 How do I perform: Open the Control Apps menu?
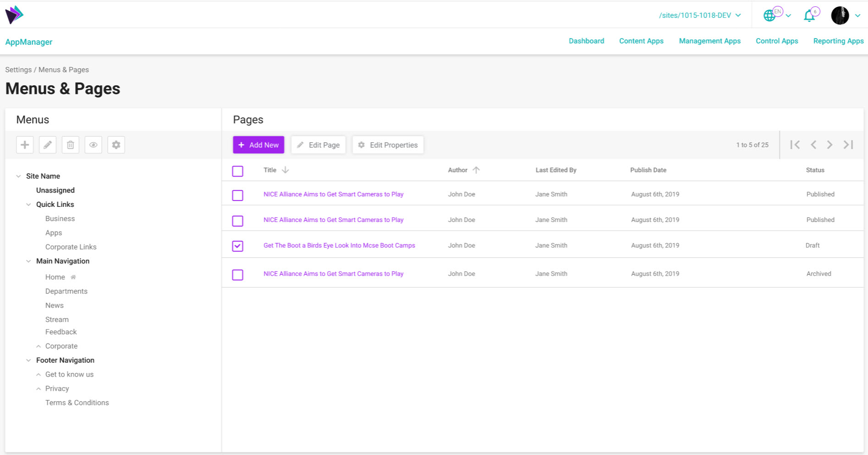click(x=777, y=41)
